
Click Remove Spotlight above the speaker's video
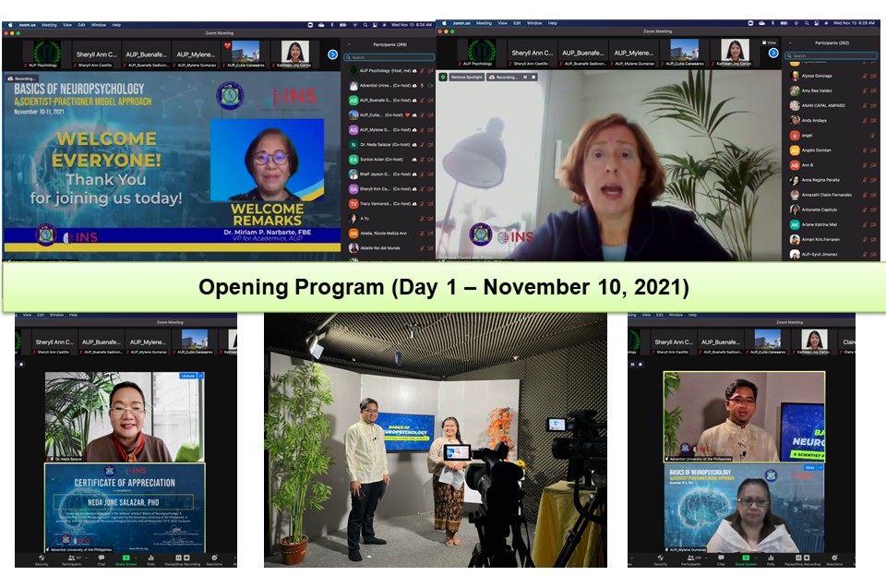[x=466, y=78]
